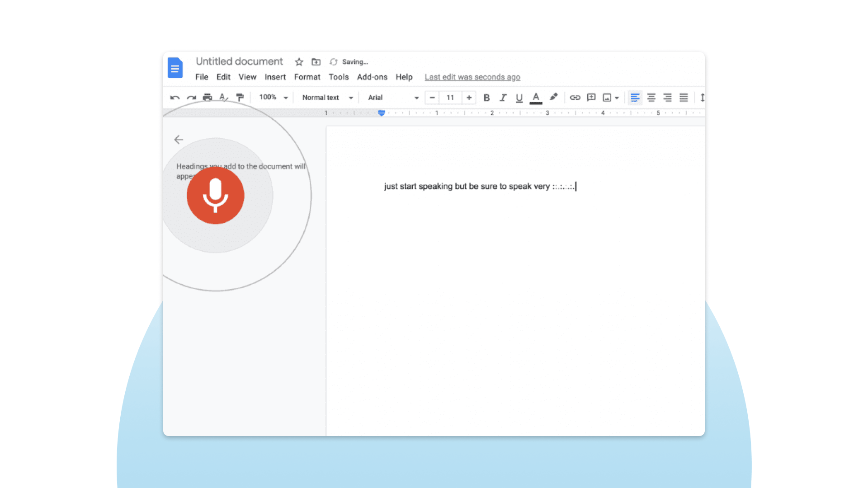Click the undo arrow icon

pyautogui.click(x=175, y=98)
